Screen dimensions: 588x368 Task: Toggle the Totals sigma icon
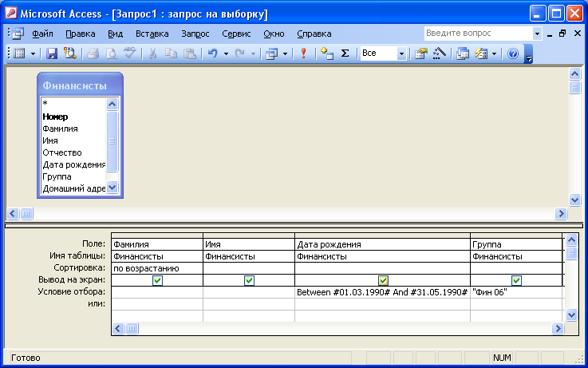point(345,53)
